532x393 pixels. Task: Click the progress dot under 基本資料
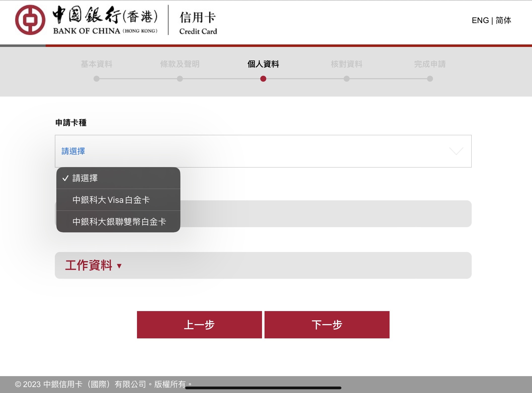(97, 79)
